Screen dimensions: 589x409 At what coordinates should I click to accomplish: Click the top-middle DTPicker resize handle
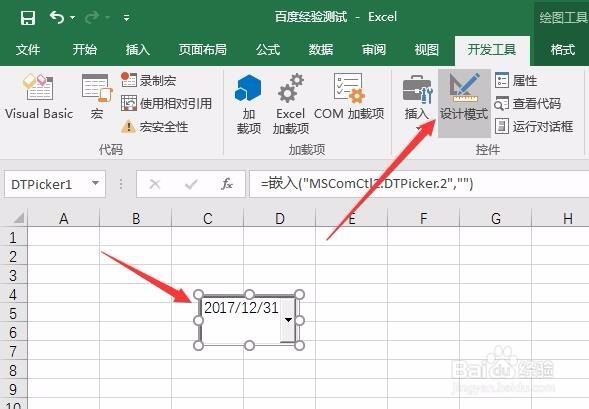249,294
